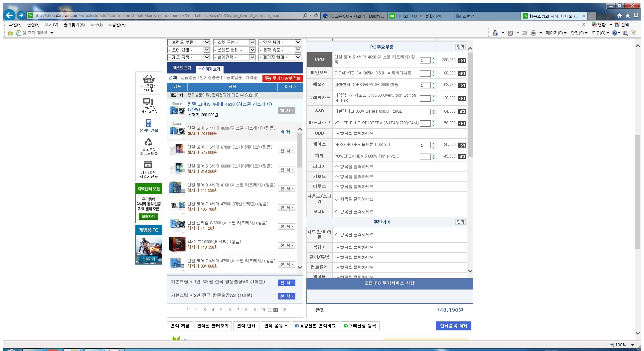Delete the CPU item from the estimate
The width and height of the screenshot is (644, 351).
click(x=462, y=60)
